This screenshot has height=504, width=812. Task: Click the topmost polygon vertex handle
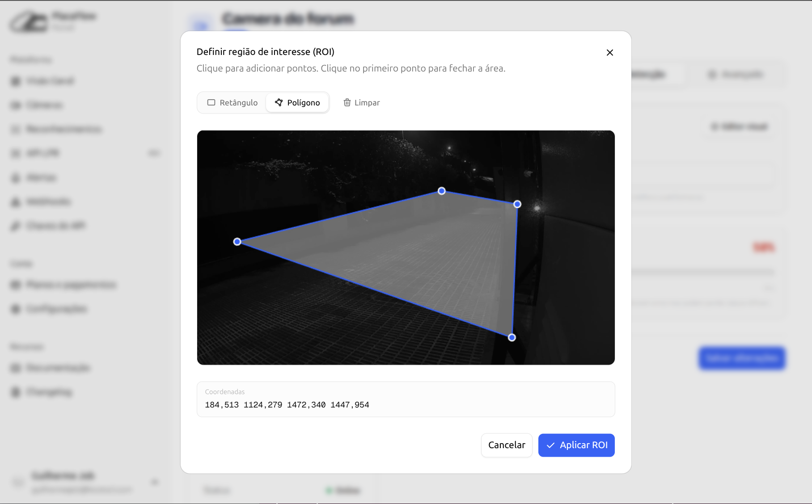[x=442, y=191]
